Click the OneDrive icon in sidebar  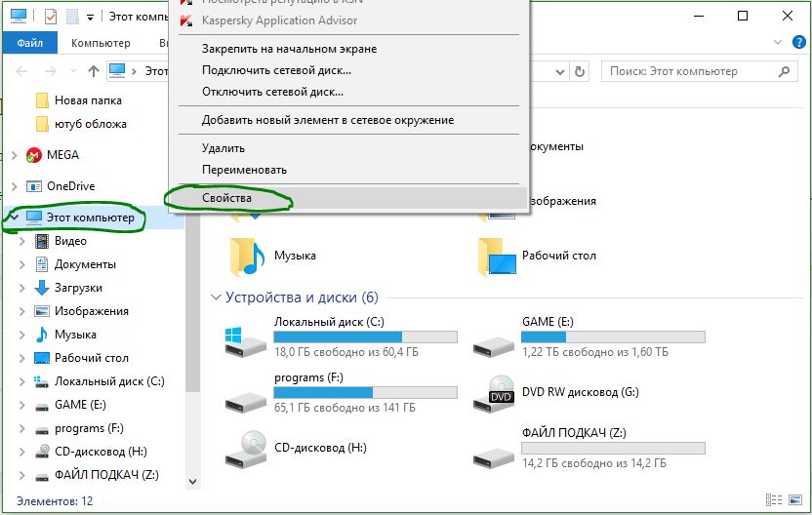pyautogui.click(x=33, y=186)
